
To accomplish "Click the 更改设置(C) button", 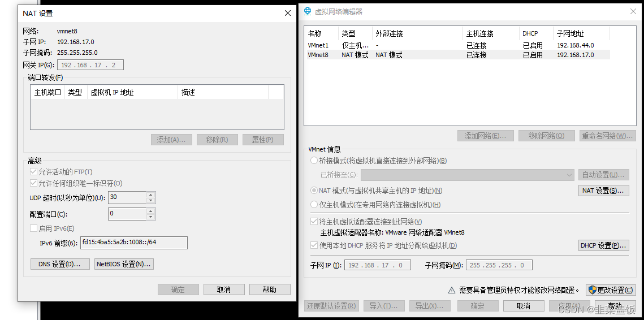I will 611,290.
